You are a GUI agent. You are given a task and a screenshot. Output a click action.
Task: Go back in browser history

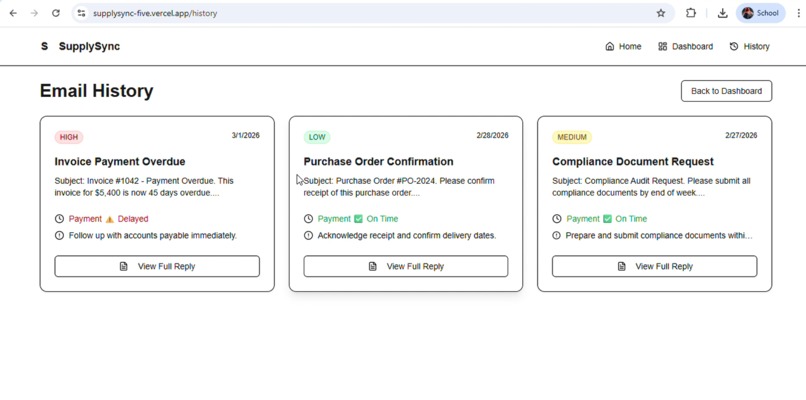[x=13, y=13]
